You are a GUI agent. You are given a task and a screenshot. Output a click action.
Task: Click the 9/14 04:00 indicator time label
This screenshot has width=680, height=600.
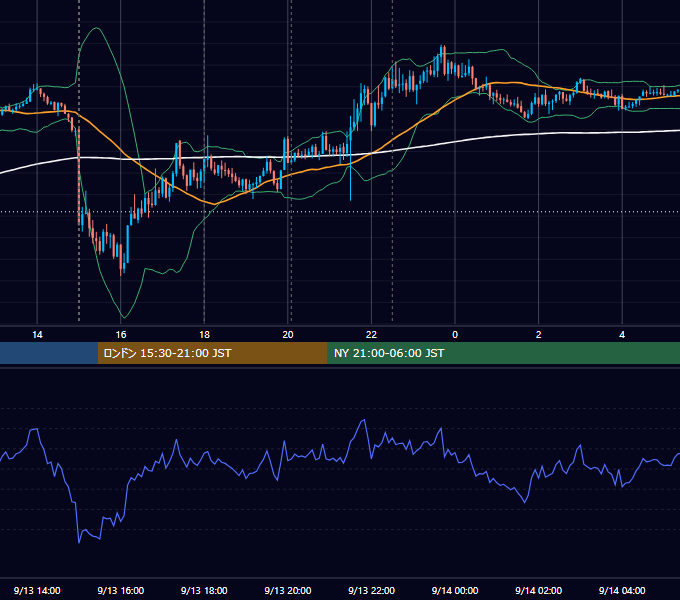[x=622, y=590]
